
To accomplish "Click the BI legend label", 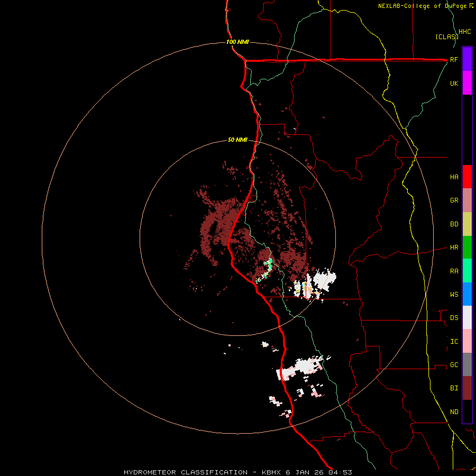I will [454, 388].
